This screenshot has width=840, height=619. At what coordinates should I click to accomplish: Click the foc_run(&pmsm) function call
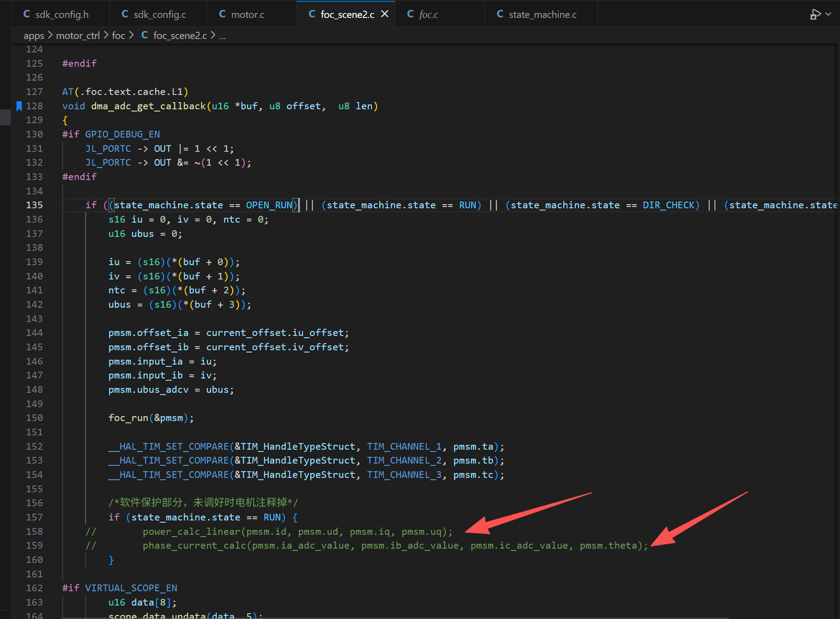(x=151, y=418)
